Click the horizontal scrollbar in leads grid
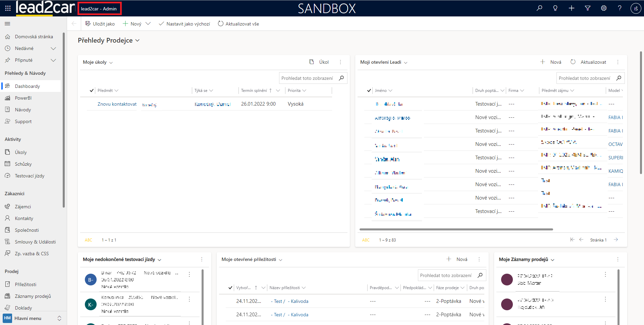The height and width of the screenshot is (325, 644). [456, 229]
